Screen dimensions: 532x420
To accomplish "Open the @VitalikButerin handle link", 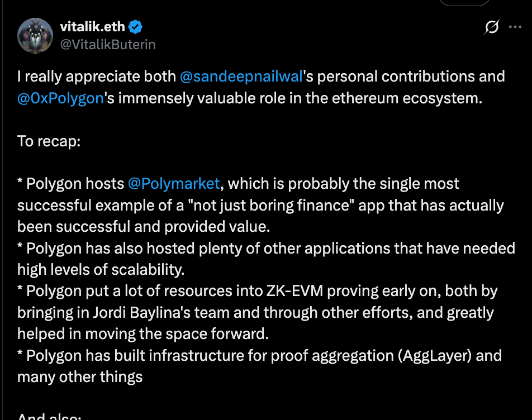I will [107, 44].
